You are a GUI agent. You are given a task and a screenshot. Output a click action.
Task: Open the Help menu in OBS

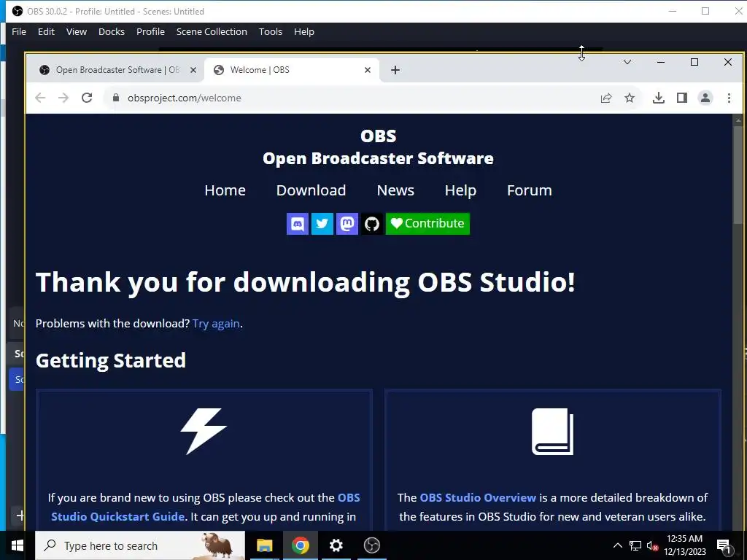point(304,32)
